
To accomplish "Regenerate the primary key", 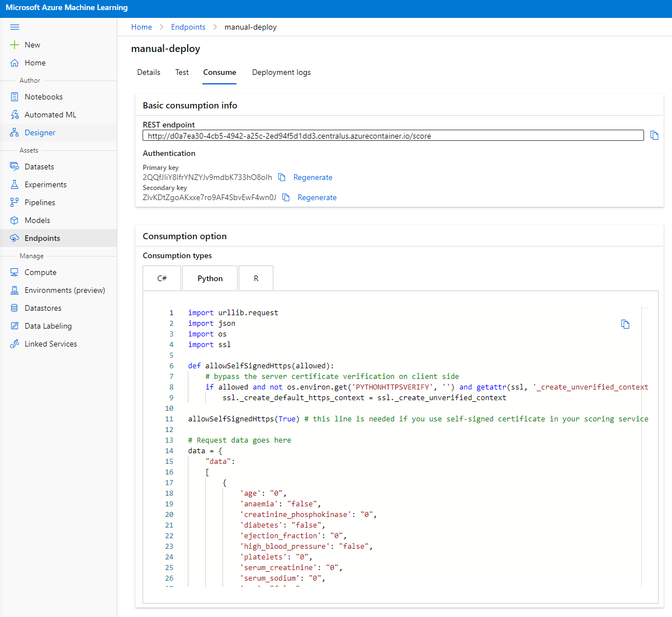I will coord(313,177).
